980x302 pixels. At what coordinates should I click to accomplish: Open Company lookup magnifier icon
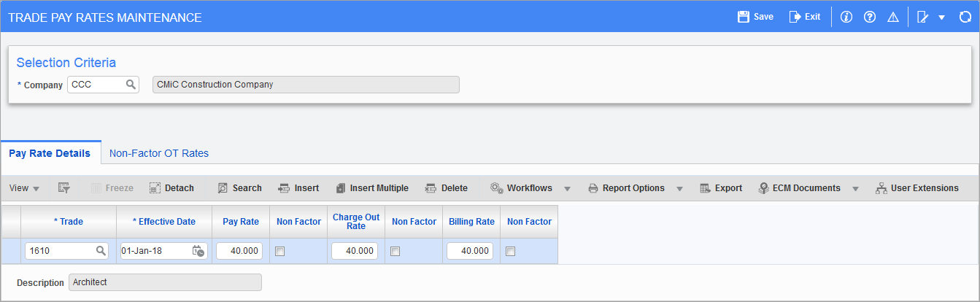[x=131, y=85]
